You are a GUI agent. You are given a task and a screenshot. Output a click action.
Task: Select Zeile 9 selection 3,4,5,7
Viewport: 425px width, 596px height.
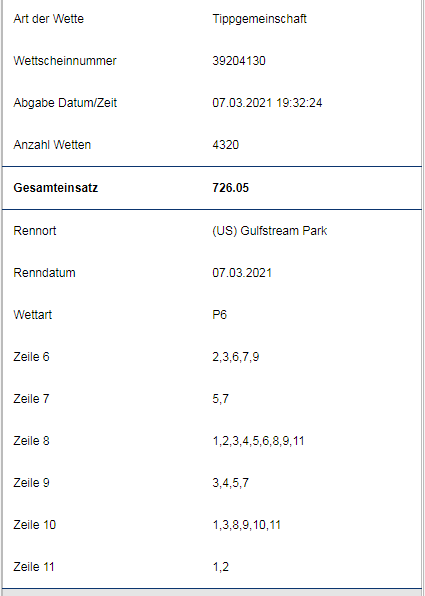tap(230, 483)
